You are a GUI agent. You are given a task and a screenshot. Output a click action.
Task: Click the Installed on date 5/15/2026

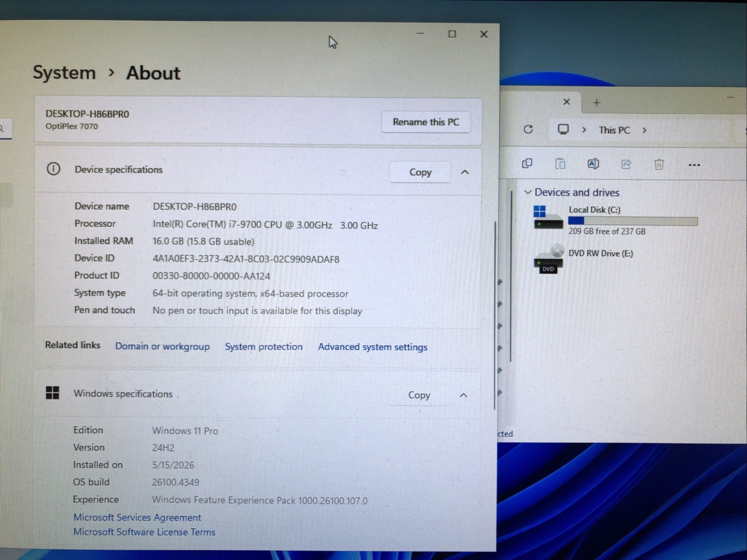point(173,465)
